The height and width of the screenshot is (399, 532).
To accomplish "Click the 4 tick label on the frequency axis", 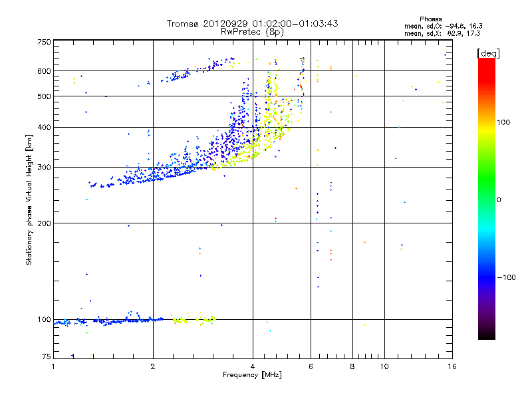I will [x=253, y=366].
